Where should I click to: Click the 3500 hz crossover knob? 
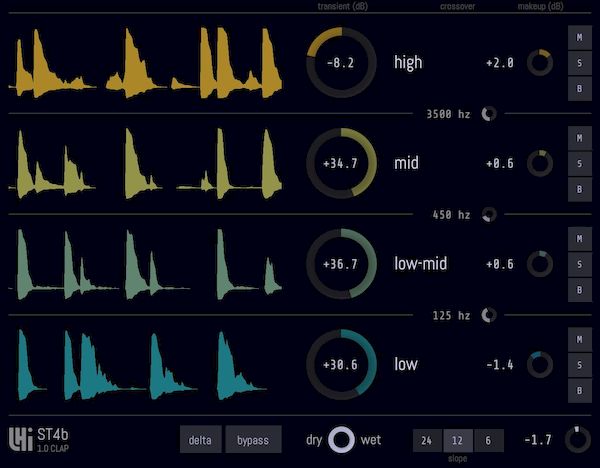coord(489,114)
